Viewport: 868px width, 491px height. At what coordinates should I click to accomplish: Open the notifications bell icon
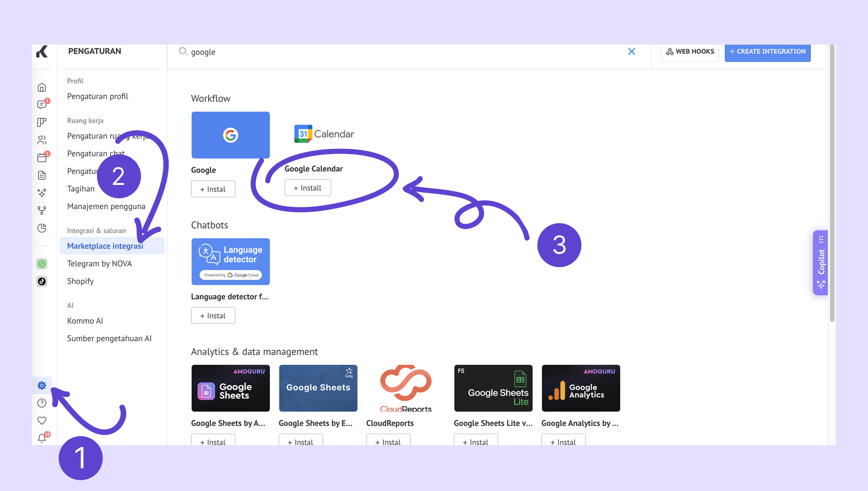coord(42,438)
